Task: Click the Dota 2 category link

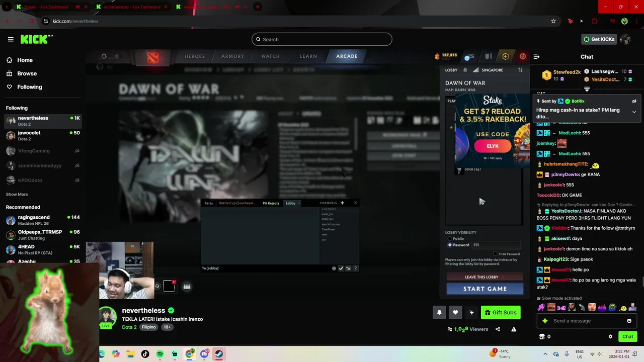Action: click(x=129, y=327)
